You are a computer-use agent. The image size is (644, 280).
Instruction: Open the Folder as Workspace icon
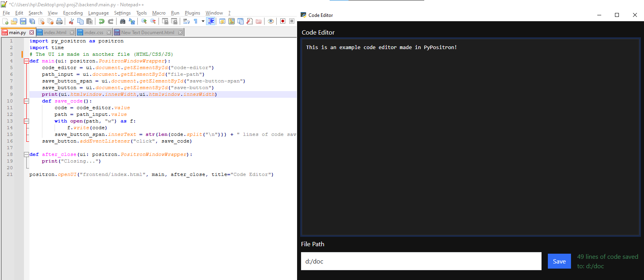(x=258, y=21)
